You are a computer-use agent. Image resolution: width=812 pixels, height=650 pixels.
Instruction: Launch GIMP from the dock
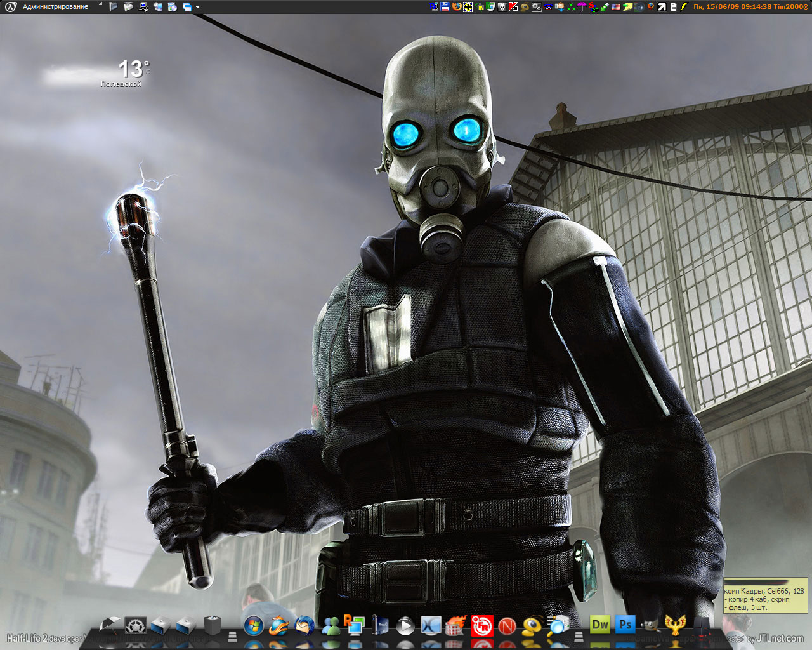(650, 625)
